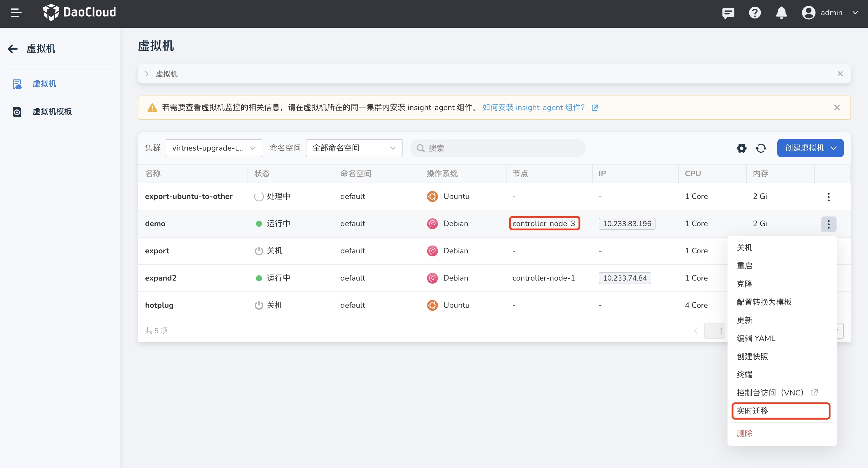The height and width of the screenshot is (468, 868).
Task: Open the help question mark icon
Action: pyautogui.click(x=754, y=13)
